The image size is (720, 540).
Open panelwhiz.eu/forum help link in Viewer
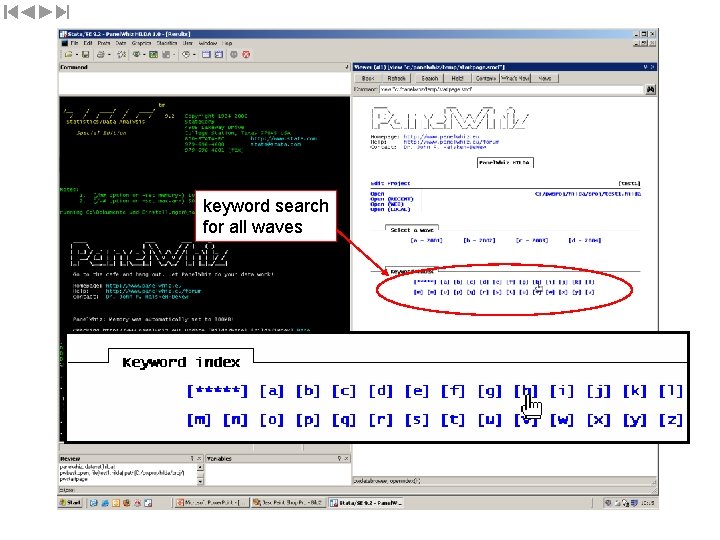coord(451,142)
